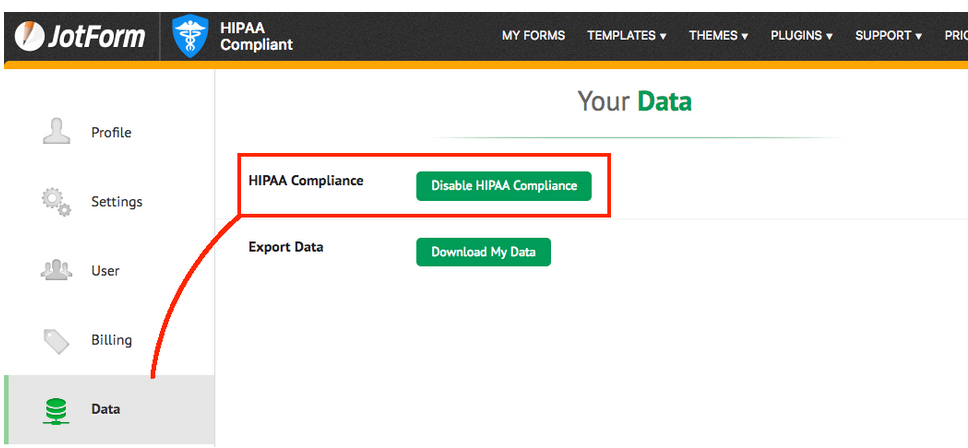
Task: Open the Settings section in sidebar
Action: [x=117, y=202]
